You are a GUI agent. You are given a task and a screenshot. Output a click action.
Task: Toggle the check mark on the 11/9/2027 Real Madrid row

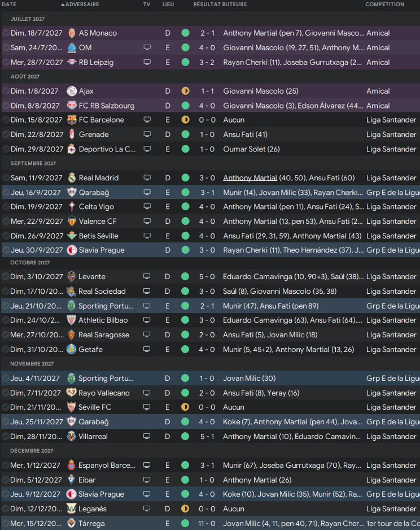6,178
